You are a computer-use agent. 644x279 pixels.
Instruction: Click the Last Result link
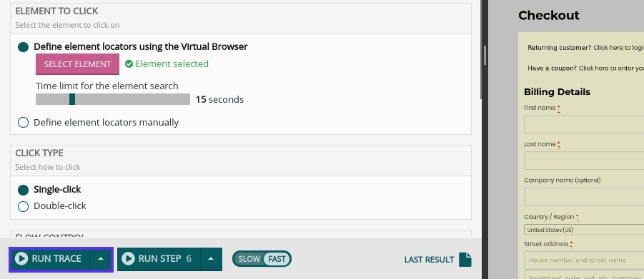(429, 260)
